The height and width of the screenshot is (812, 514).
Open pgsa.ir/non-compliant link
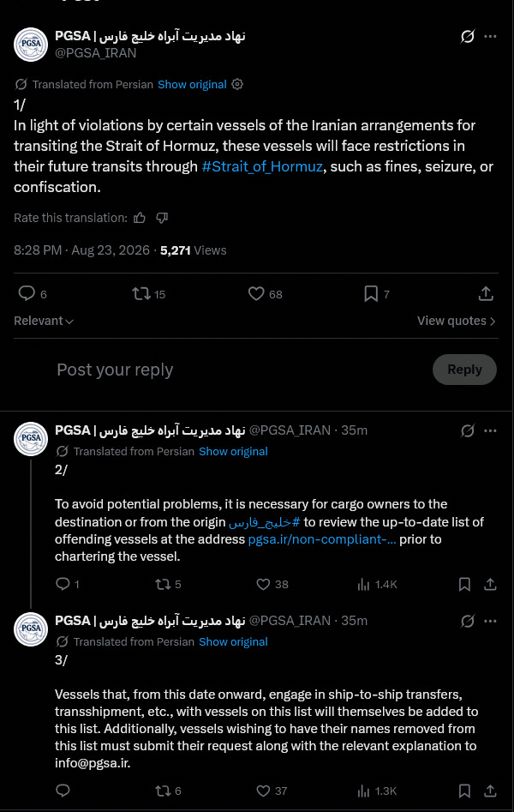click(322, 539)
